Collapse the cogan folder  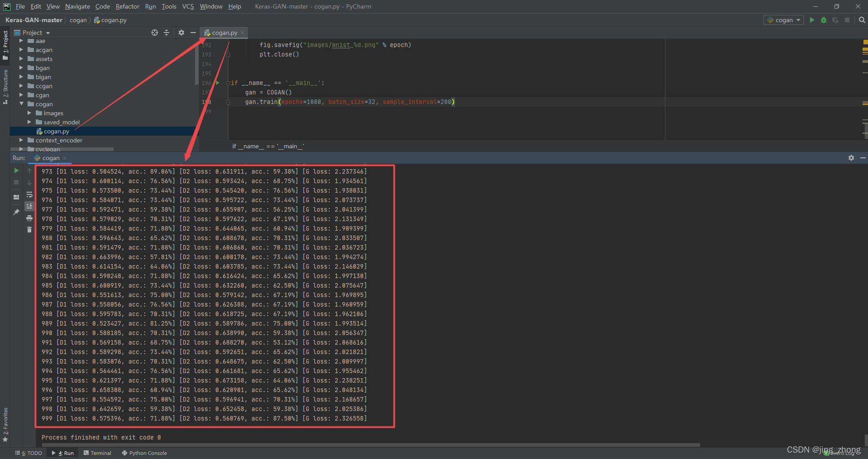tap(21, 104)
